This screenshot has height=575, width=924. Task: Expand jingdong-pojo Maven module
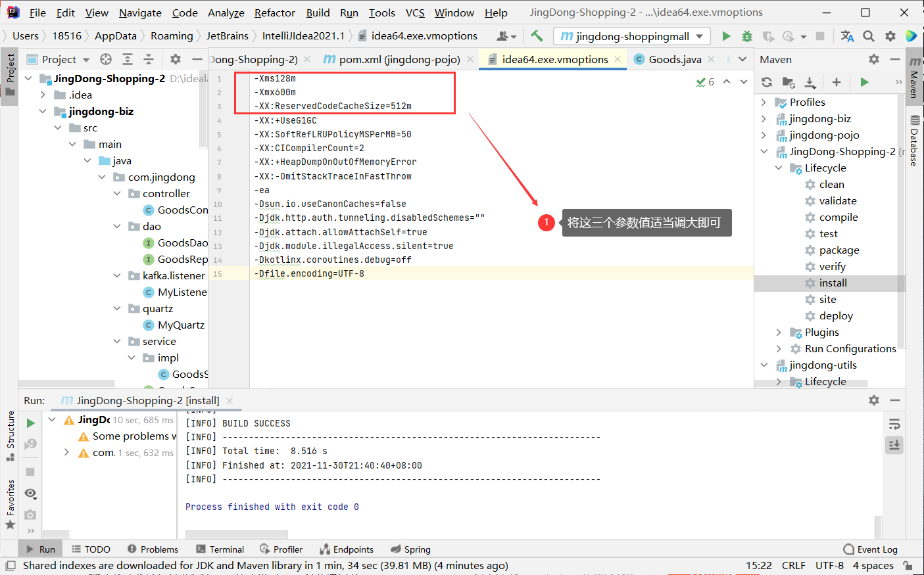(x=764, y=135)
